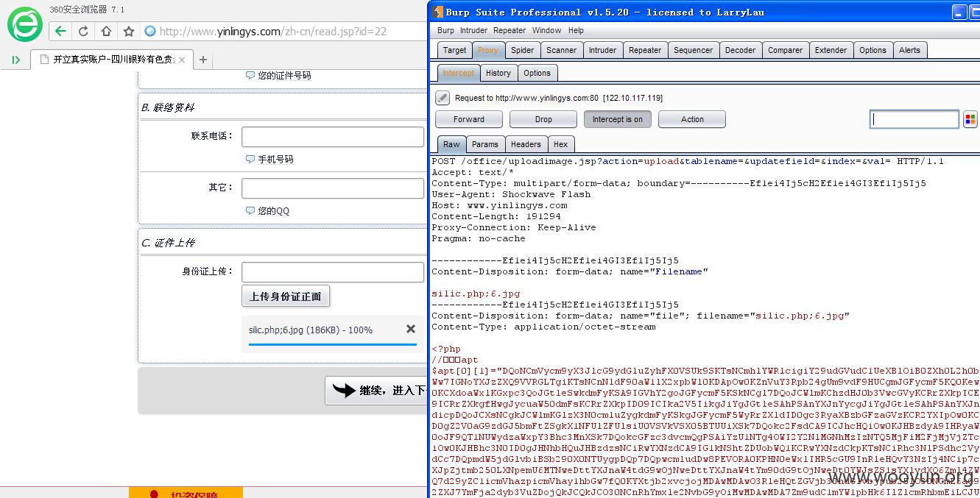Click the 360 browser green logo
This screenshot has height=498, width=980.
25,24
